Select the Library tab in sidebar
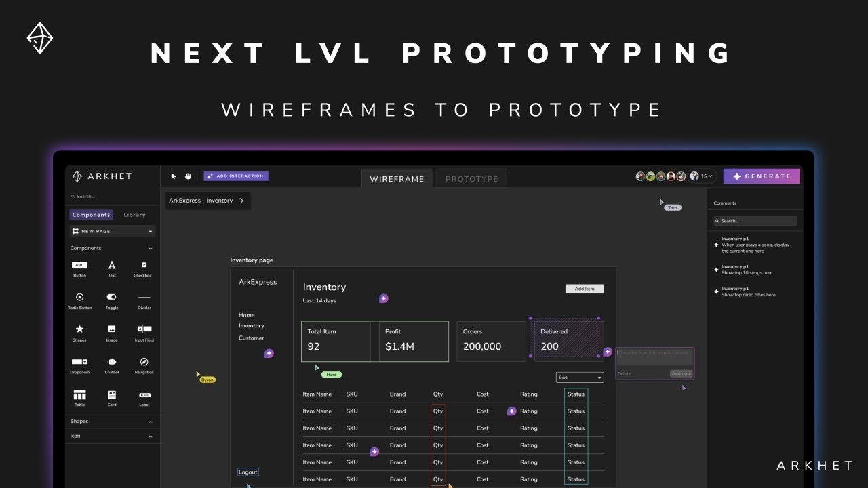This screenshot has width=868, height=488. tap(134, 215)
